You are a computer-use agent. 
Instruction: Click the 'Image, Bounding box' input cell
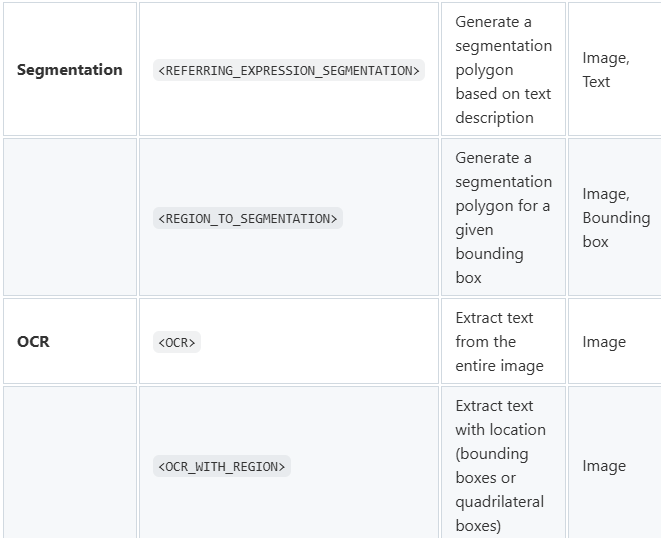(x=615, y=217)
